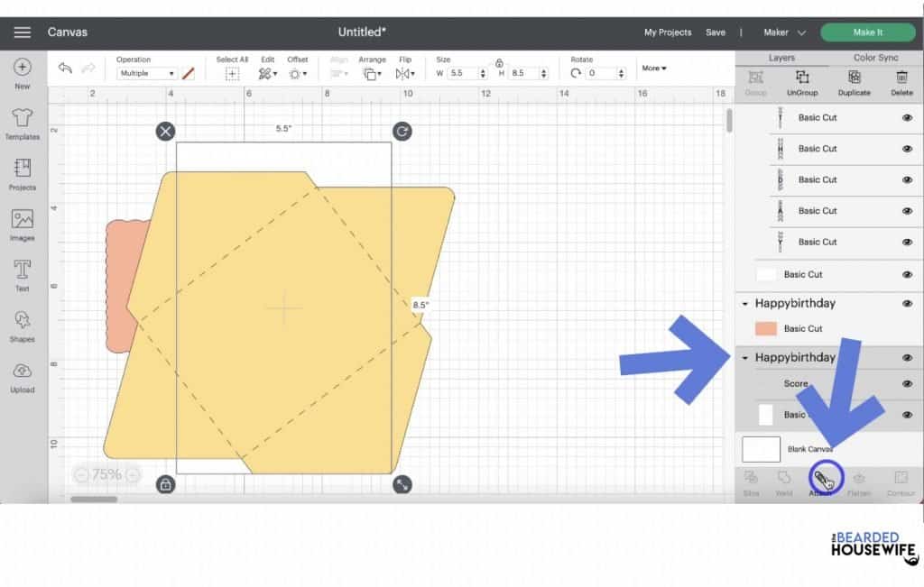
Task: Select the Text tool
Action: pyautogui.click(x=23, y=274)
